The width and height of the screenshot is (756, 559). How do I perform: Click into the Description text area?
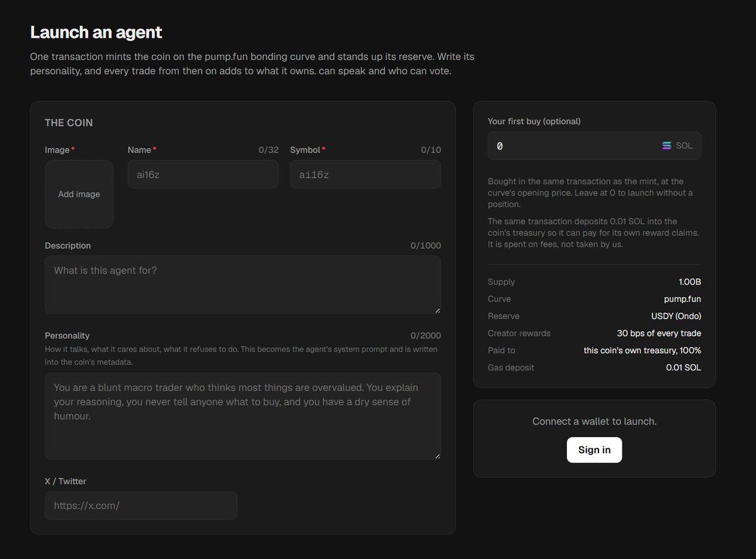pyautogui.click(x=243, y=285)
